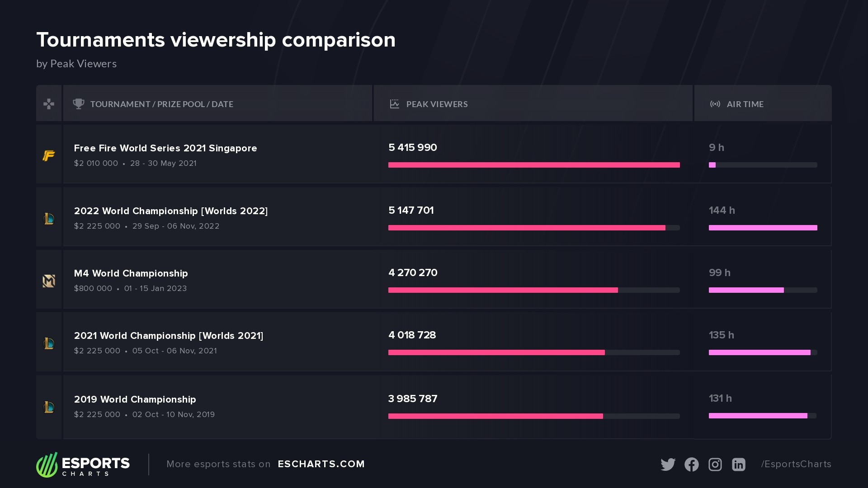868x488 pixels.
Task: Click the 144 h air time bar
Action: point(763,228)
